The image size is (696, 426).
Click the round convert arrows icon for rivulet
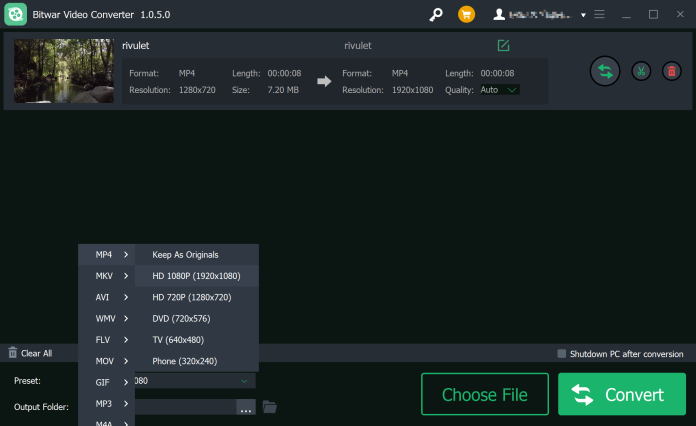[604, 70]
